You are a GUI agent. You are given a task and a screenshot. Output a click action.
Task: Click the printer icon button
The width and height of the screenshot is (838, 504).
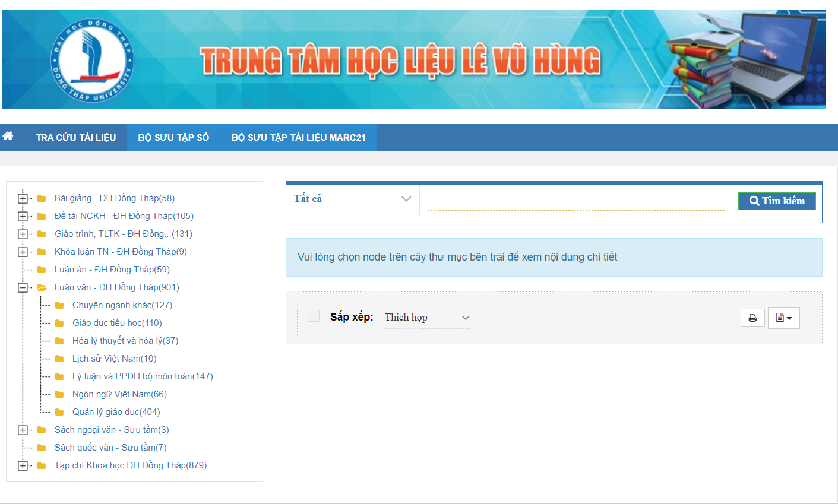(752, 318)
